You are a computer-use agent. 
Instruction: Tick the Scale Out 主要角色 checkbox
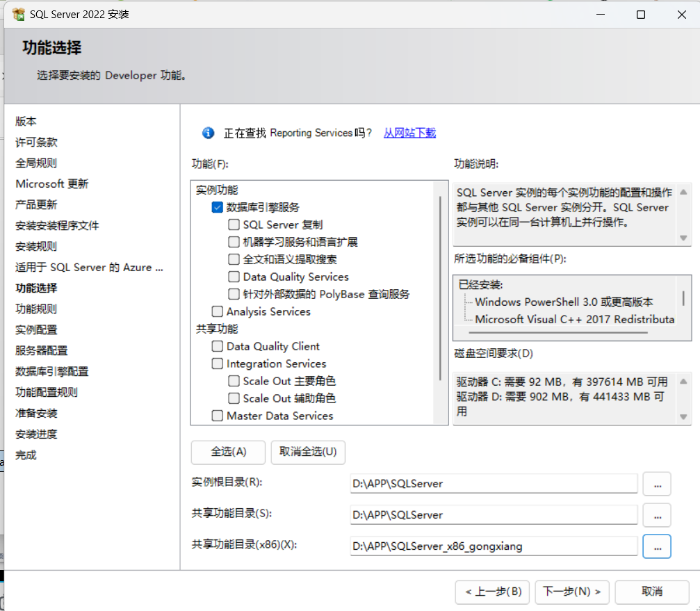pyautogui.click(x=234, y=381)
